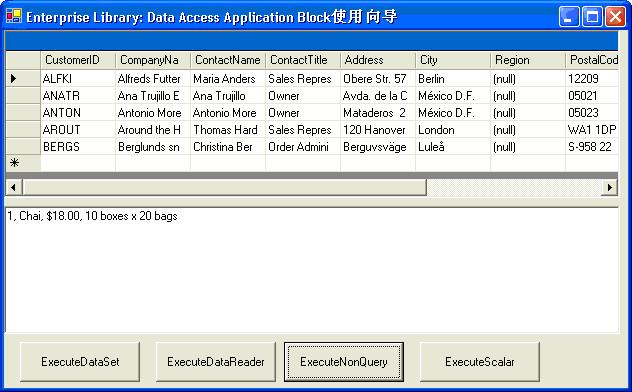
Task: Click the Alfreds Futter cell
Action: tap(153, 79)
